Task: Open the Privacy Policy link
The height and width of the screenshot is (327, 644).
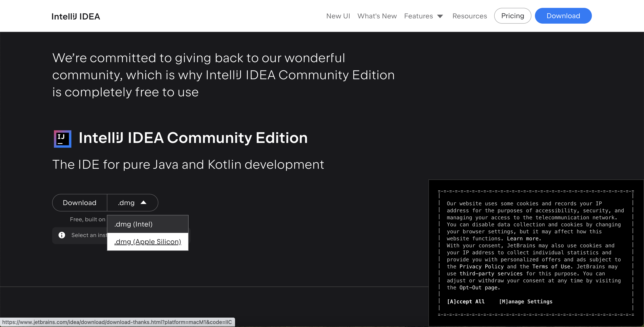Action: click(x=481, y=267)
